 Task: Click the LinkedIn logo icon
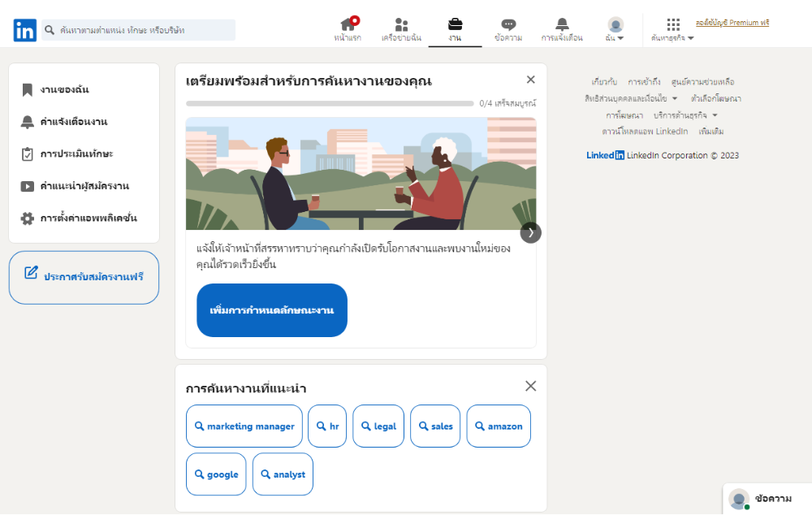pyautogui.click(x=24, y=30)
